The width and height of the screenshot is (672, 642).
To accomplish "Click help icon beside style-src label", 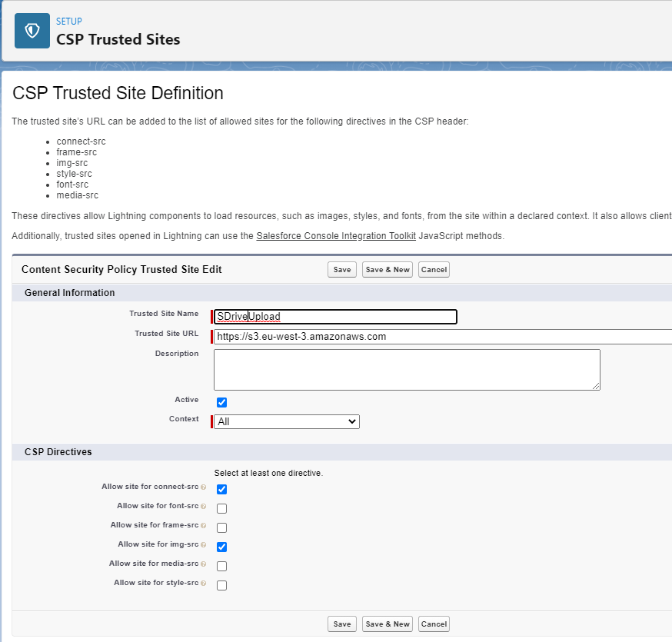I will pyautogui.click(x=203, y=584).
